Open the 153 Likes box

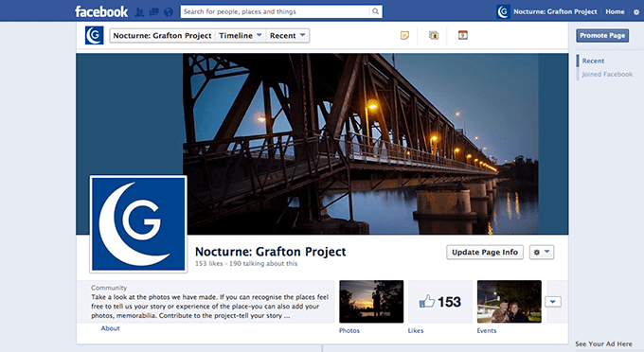[x=439, y=302]
